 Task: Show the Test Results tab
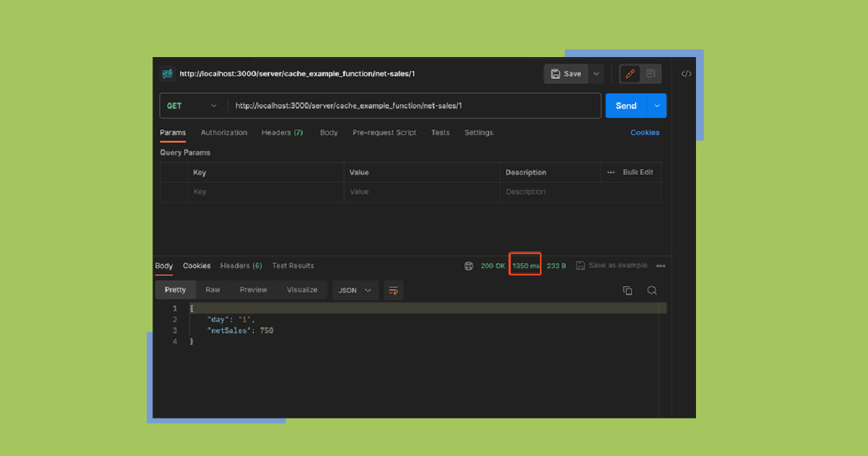pyautogui.click(x=293, y=266)
